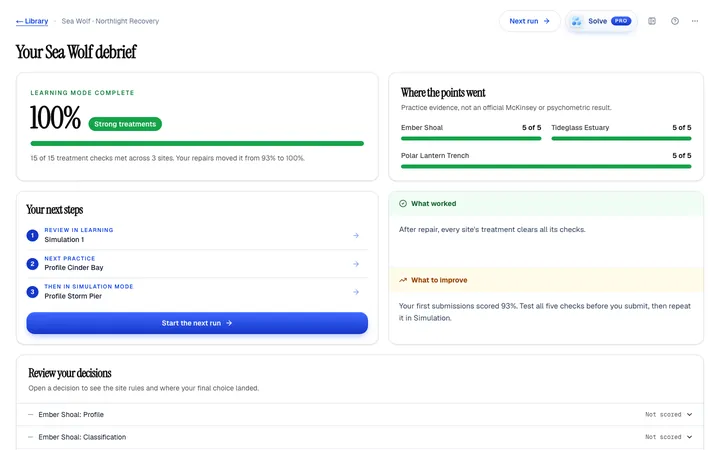Open the Ember Shoal: Profile decision row
The image size is (720, 450).
click(x=360, y=415)
